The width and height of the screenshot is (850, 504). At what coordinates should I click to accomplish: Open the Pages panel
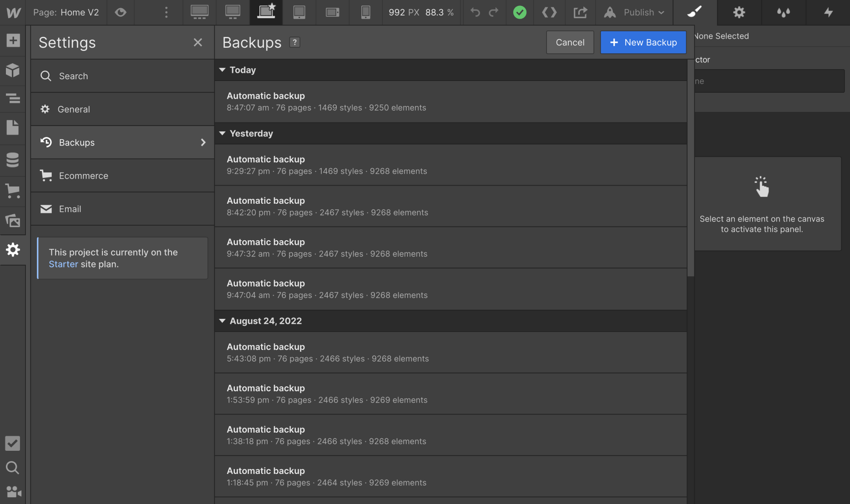pos(13,128)
